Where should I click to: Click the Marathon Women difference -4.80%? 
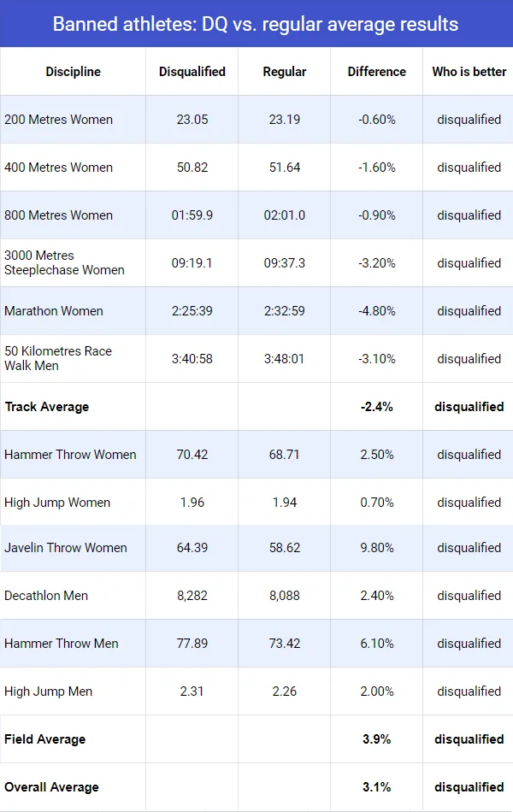pyautogui.click(x=376, y=311)
